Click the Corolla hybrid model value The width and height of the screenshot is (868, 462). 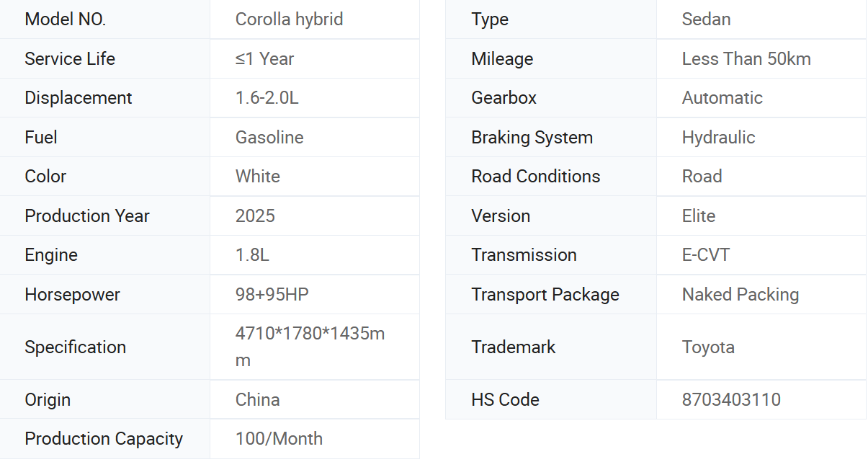pyautogui.click(x=289, y=19)
